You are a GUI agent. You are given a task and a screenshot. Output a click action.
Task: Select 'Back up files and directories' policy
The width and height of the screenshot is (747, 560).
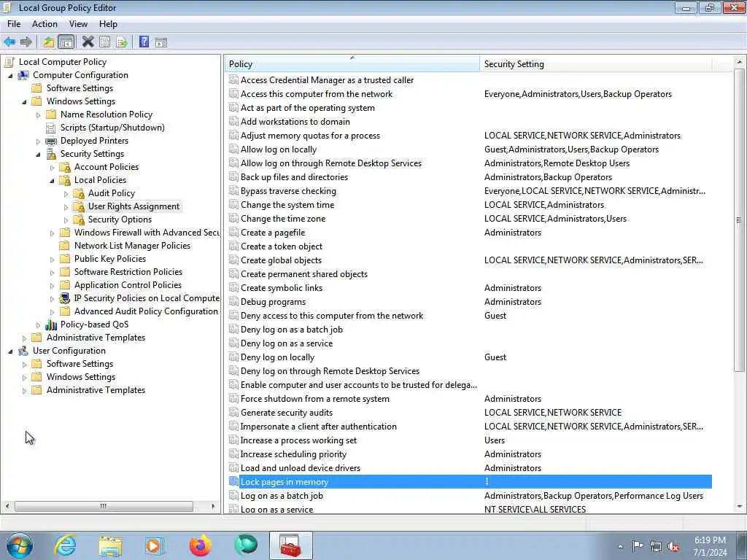294,177
